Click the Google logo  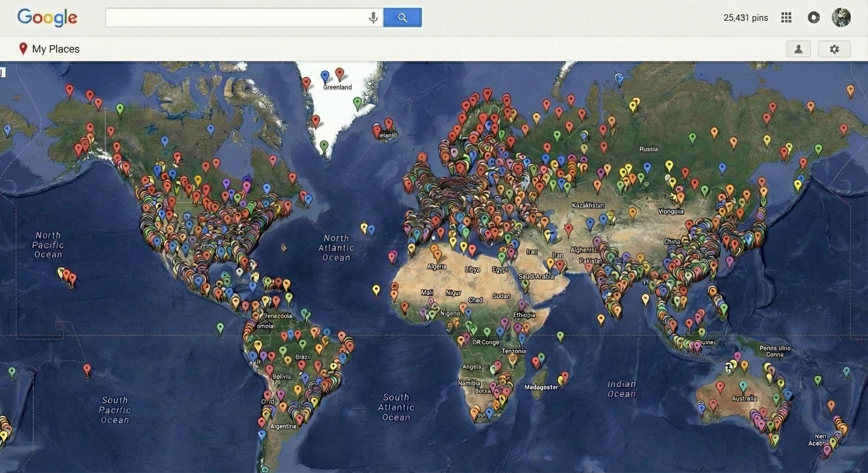click(x=47, y=18)
